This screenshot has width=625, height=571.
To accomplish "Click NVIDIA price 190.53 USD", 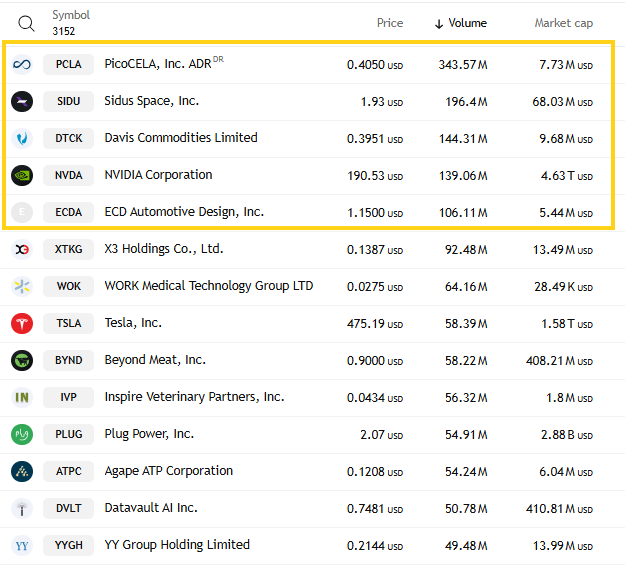I will coord(375,176).
